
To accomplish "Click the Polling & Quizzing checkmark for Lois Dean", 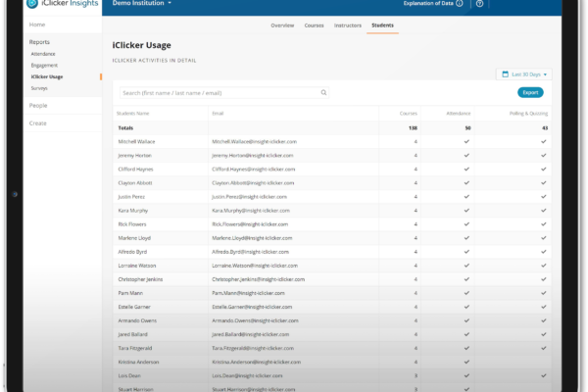I will [544, 376].
